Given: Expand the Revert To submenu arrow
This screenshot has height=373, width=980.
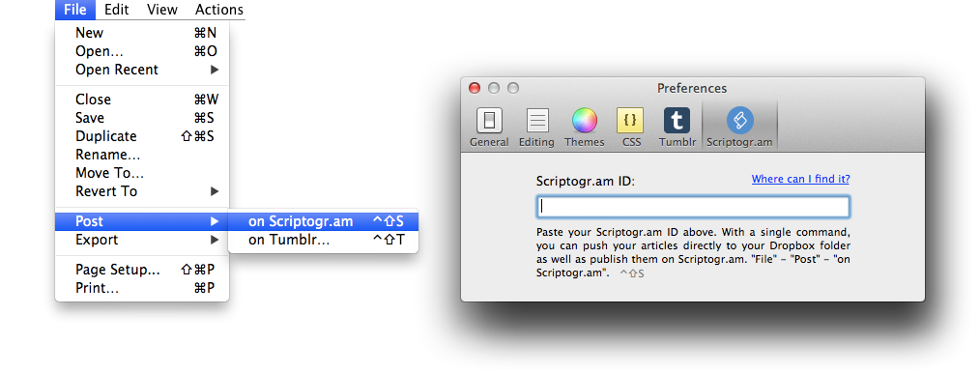Looking at the screenshot, I should tap(215, 191).
